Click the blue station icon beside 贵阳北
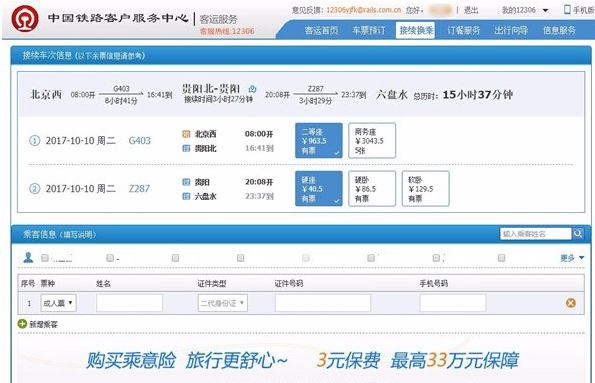Viewport: 595px width, 383px height. pos(186,148)
